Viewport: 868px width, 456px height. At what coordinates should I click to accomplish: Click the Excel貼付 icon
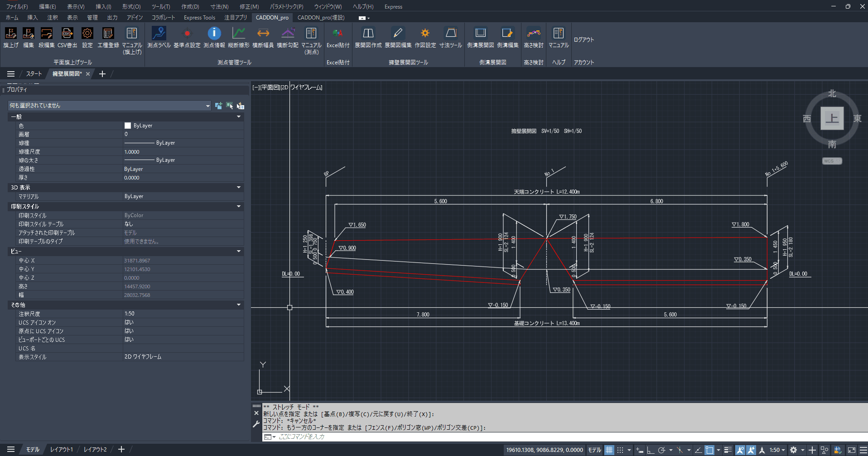(338, 34)
